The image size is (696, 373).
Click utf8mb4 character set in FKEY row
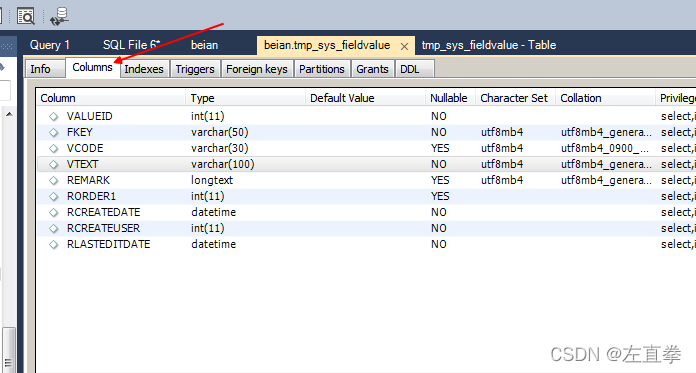click(502, 132)
